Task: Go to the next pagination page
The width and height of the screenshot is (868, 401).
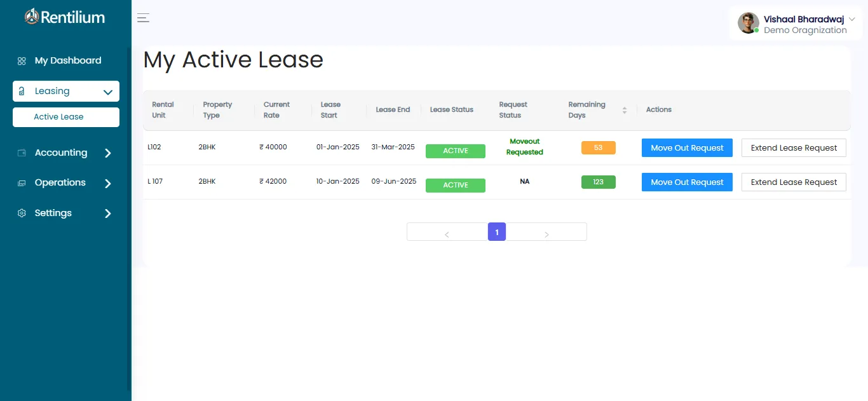Action: coord(546,234)
